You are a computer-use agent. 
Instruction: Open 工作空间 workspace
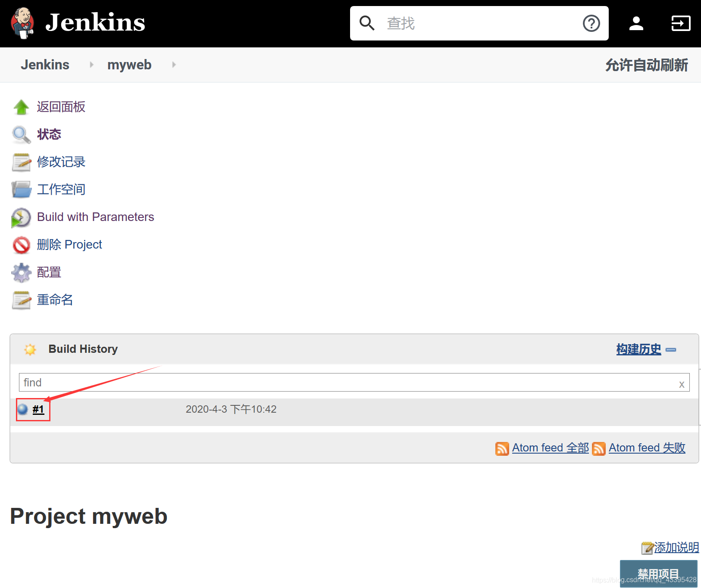click(61, 190)
